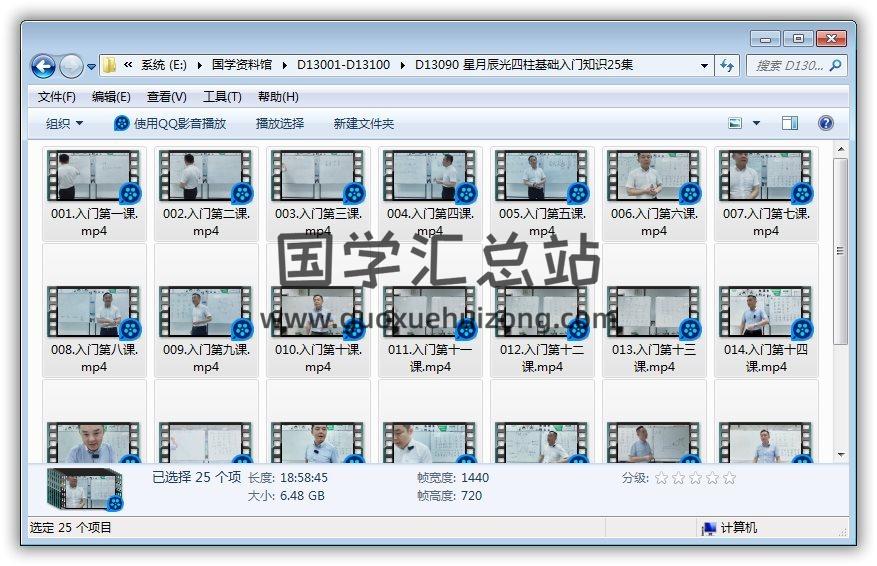Select 系统 (E:) in the breadcrumb
This screenshot has width=877, height=566.
click(164, 65)
